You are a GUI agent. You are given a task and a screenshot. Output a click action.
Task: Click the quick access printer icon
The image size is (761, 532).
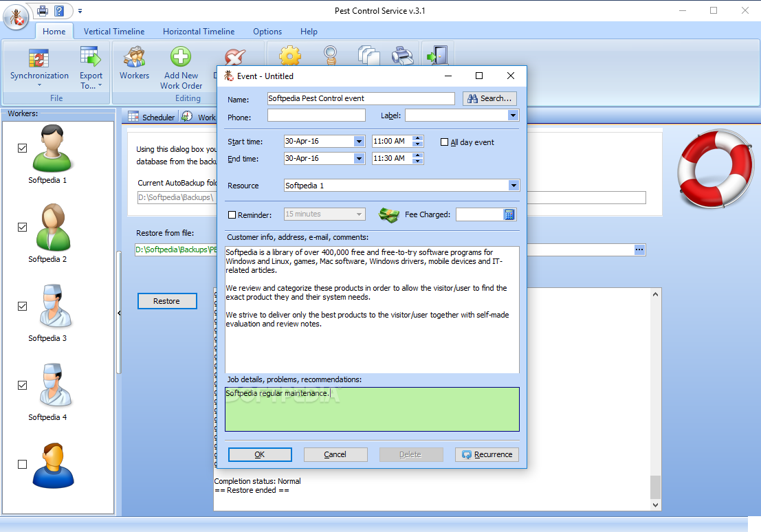point(43,11)
